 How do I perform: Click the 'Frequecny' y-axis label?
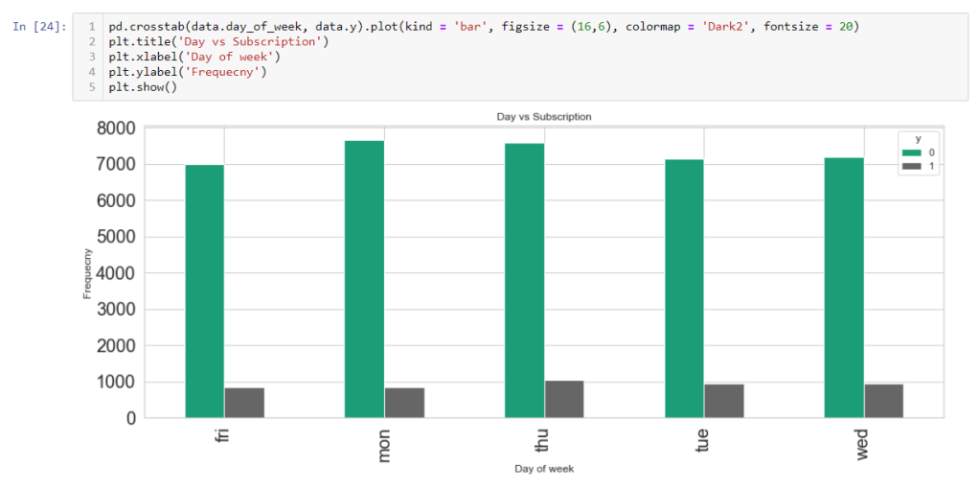coord(87,273)
